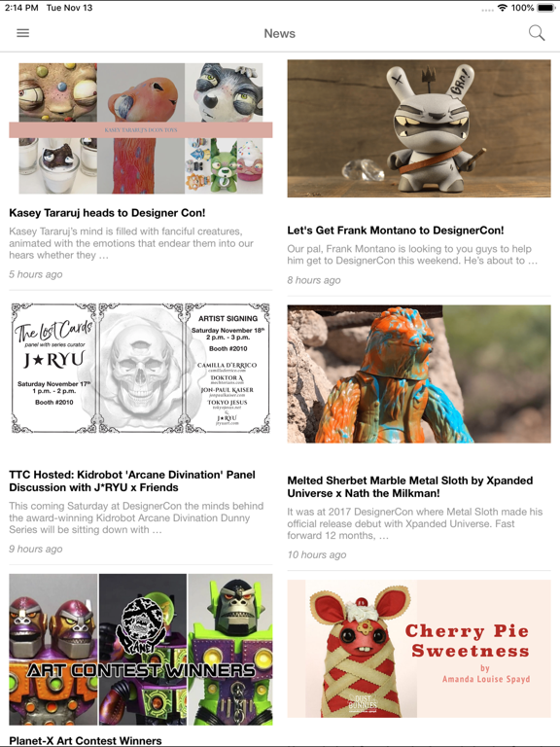The width and height of the screenshot is (560, 747).
Task: Open Let's Get Frank Montano to DesignerCon headline
Action: (396, 231)
